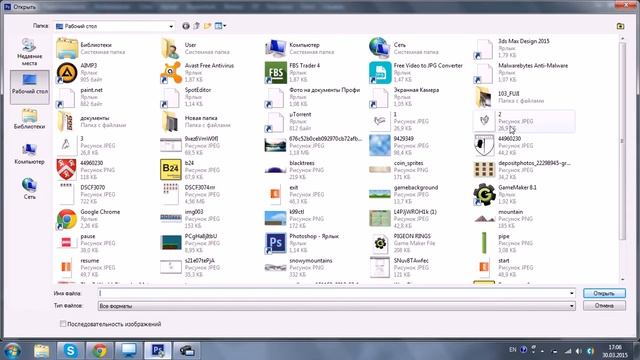Image resolution: width=640 pixels, height=360 pixels.
Task: Open the Тип файлов format dropdown
Action: pyautogui.click(x=337, y=306)
